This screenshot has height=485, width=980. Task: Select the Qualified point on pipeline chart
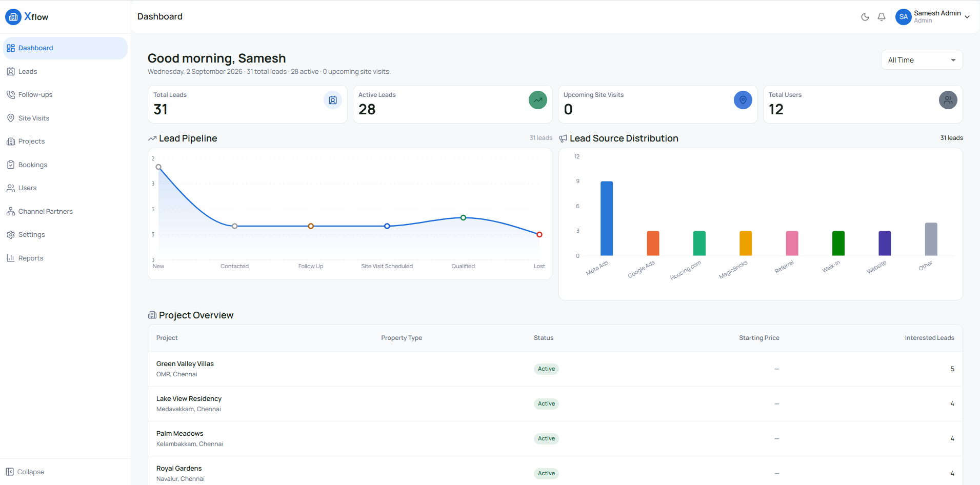(x=463, y=218)
